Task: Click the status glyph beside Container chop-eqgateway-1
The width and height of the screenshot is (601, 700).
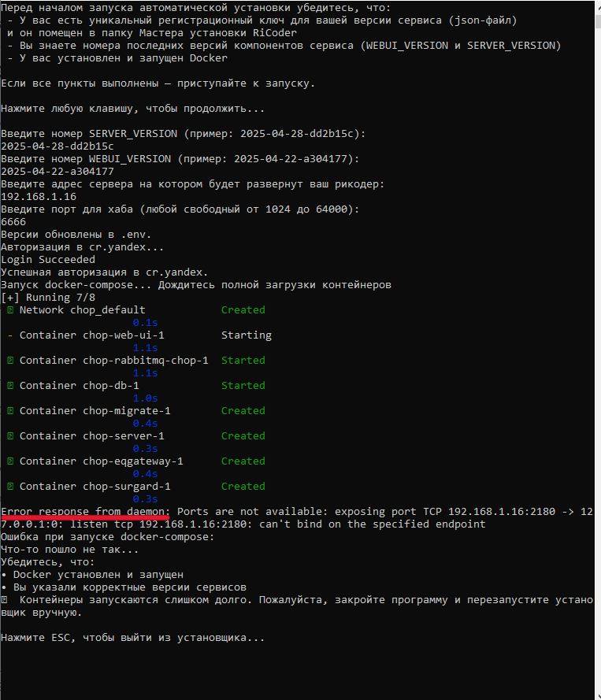Action: click(10, 461)
